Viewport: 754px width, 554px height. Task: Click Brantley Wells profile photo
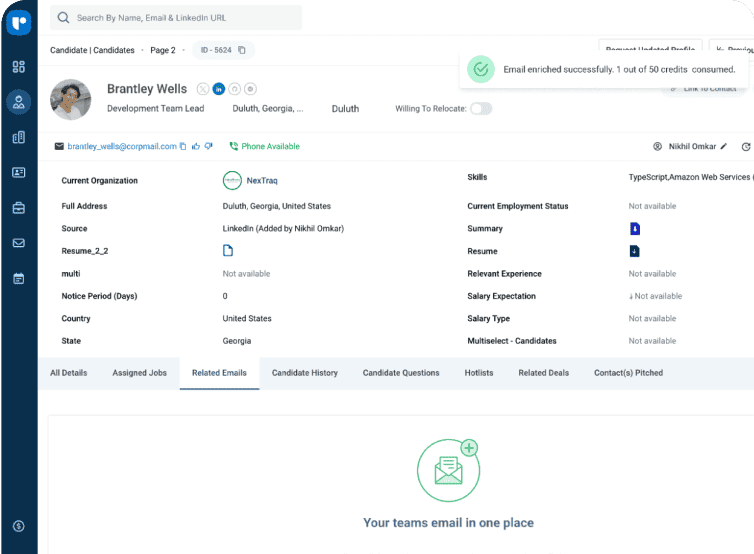tap(71, 99)
